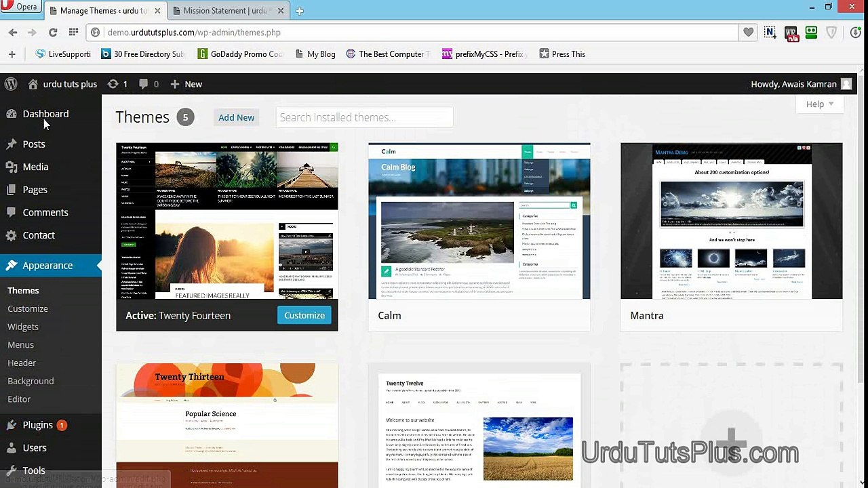This screenshot has width=868, height=488.
Task: Open the LiveSupporti bookmark
Action: (63, 54)
